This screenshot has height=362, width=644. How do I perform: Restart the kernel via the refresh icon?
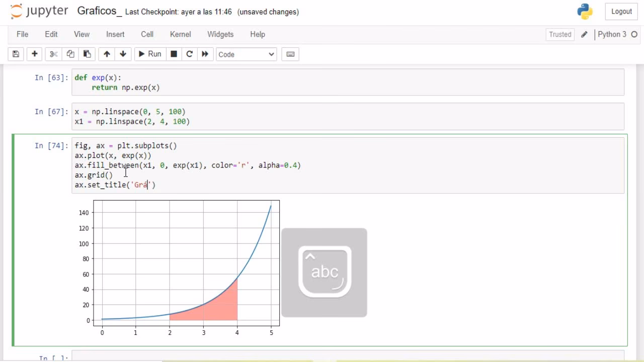pyautogui.click(x=189, y=54)
